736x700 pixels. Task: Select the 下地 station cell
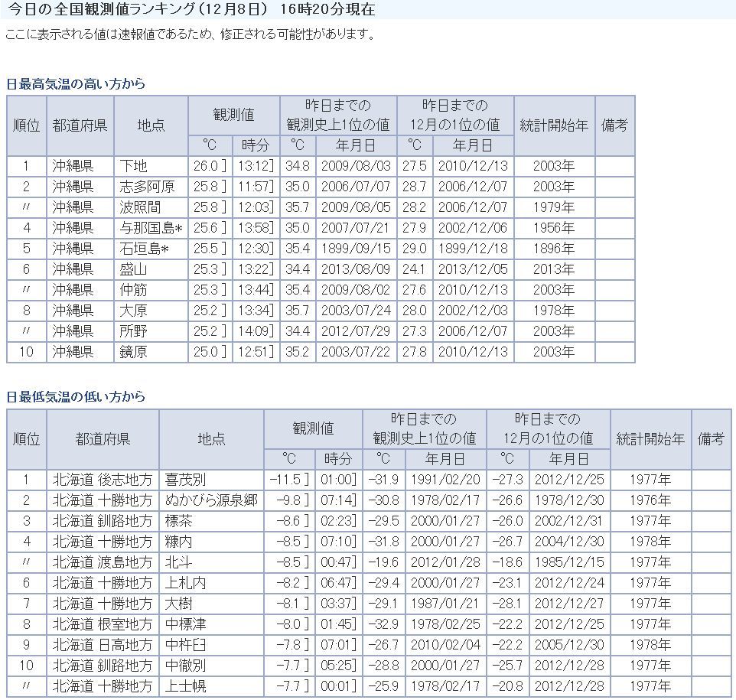click(133, 166)
